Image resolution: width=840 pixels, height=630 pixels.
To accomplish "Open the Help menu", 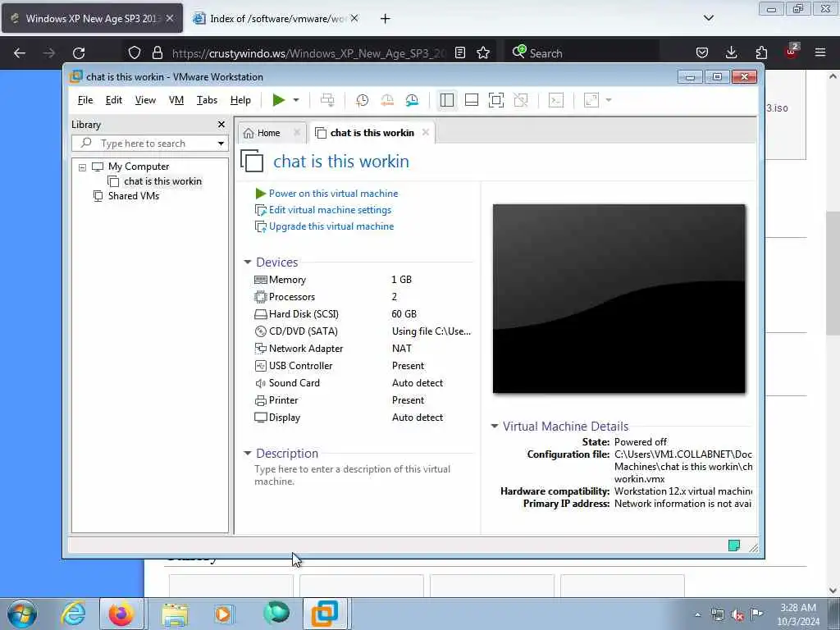I will [x=240, y=100].
